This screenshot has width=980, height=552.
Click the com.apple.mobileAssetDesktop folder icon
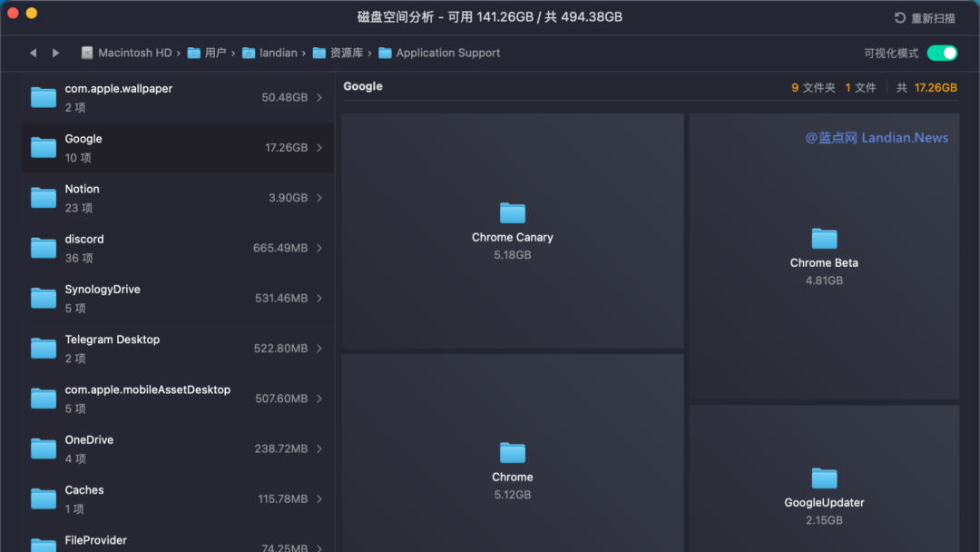pos(44,399)
